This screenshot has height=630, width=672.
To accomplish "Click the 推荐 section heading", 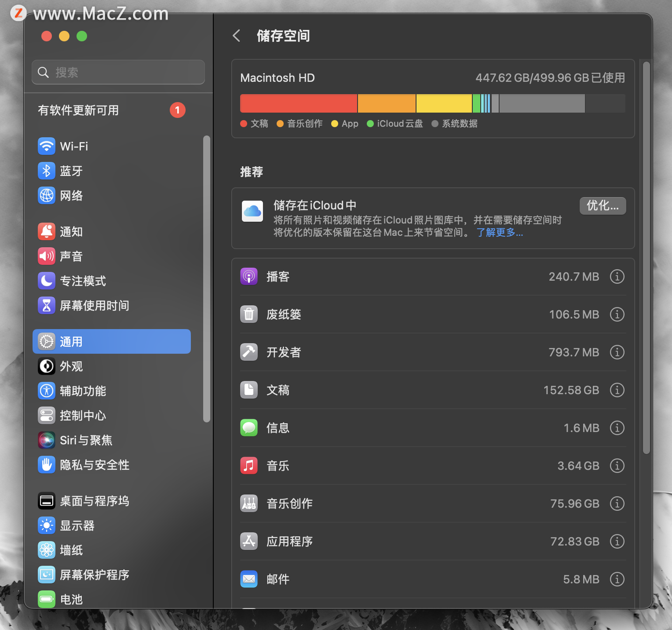I will tap(252, 172).
